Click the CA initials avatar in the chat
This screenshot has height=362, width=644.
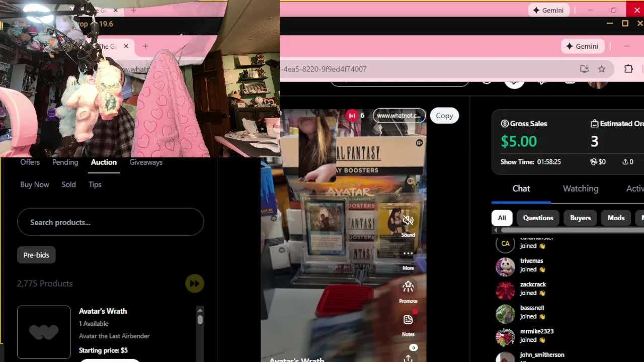tap(505, 244)
